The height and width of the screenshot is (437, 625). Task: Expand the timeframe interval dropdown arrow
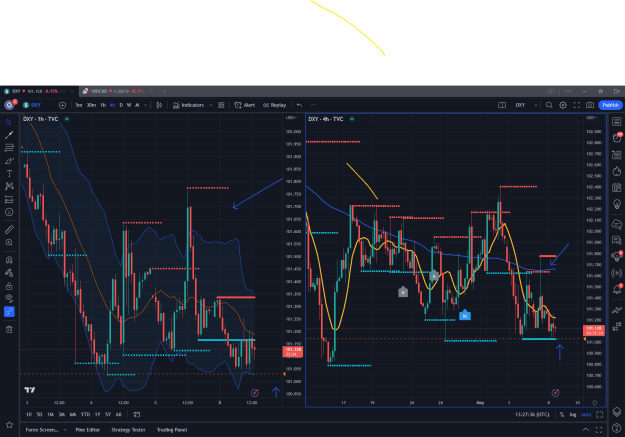click(145, 105)
